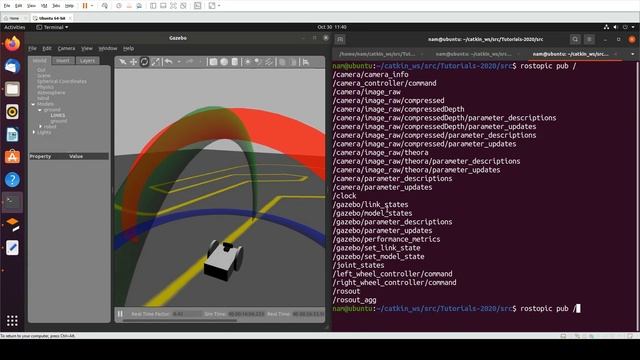The width and height of the screenshot is (640, 360).
Task: Select the Ubuntu 64-bit VM tab
Action: [52, 18]
